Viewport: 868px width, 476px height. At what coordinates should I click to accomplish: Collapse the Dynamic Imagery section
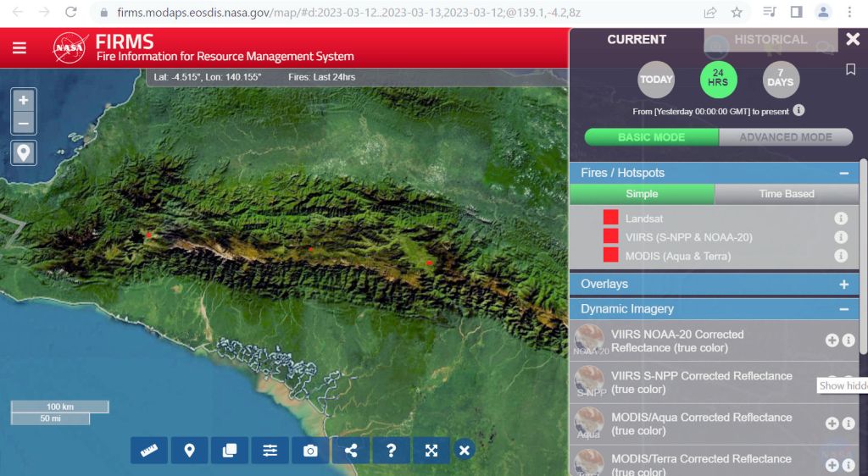pyautogui.click(x=843, y=310)
